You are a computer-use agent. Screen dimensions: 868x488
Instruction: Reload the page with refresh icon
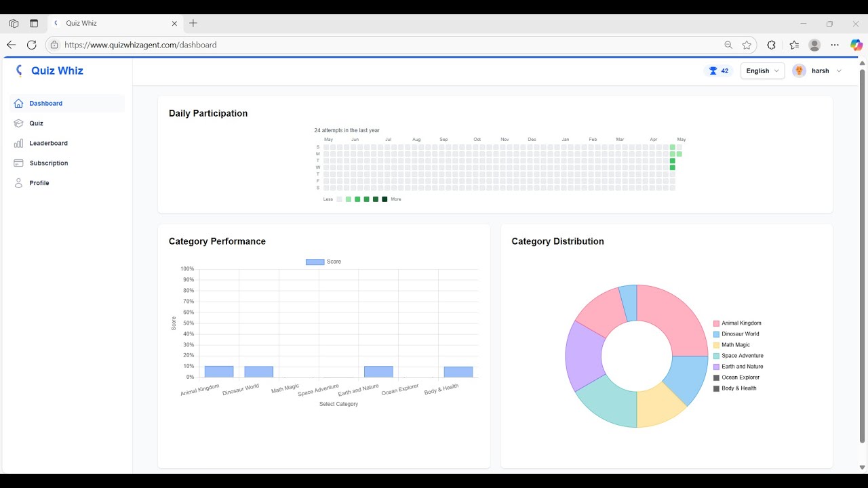[x=31, y=45]
